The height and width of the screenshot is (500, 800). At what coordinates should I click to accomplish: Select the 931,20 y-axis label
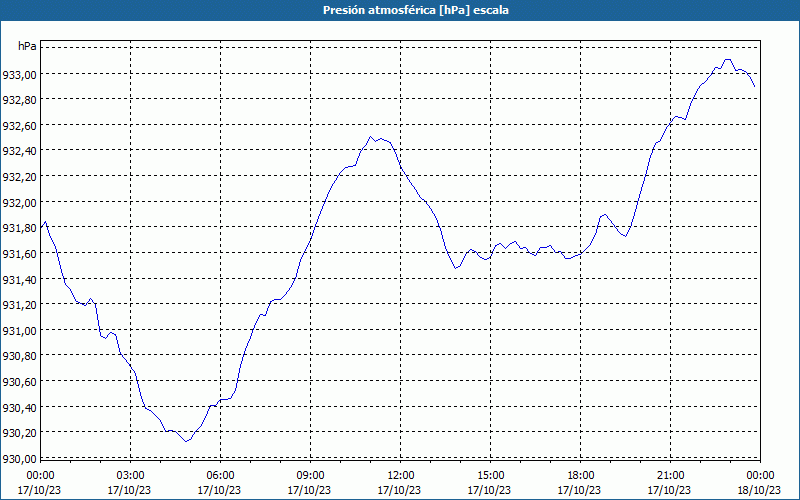[19, 305]
